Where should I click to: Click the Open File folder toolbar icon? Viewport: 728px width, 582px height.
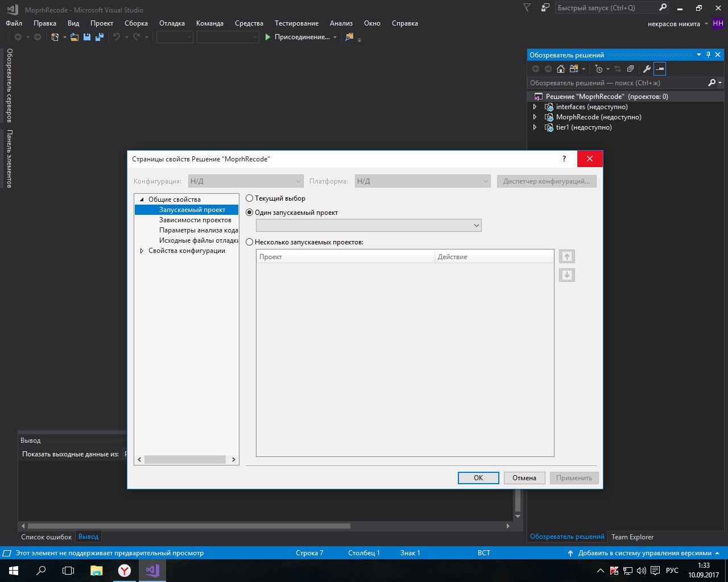tap(75, 37)
